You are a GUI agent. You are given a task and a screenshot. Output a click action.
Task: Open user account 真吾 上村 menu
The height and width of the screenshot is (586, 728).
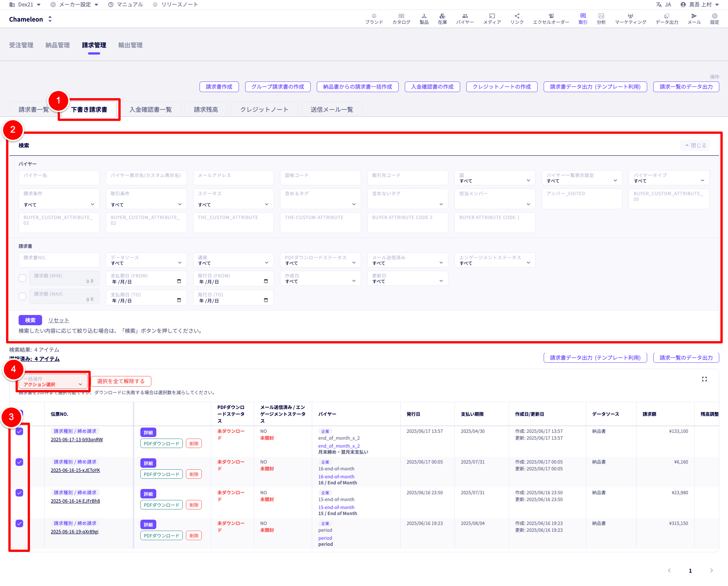(x=700, y=5)
